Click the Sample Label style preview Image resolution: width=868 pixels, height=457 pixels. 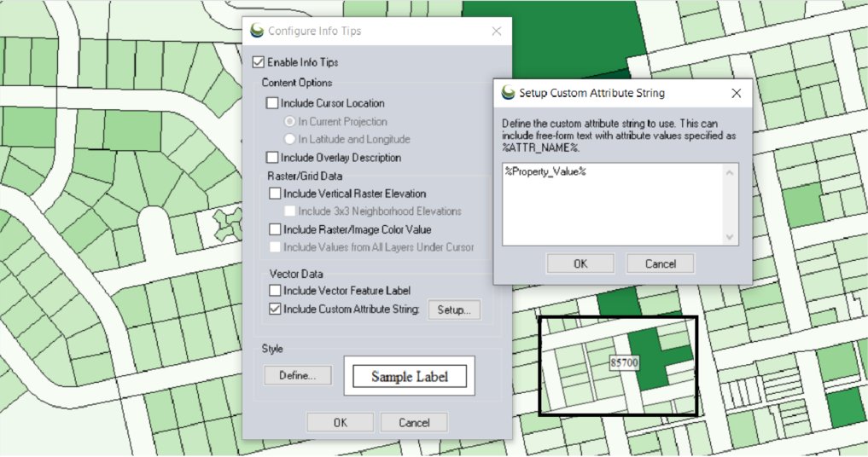[x=410, y=376]
